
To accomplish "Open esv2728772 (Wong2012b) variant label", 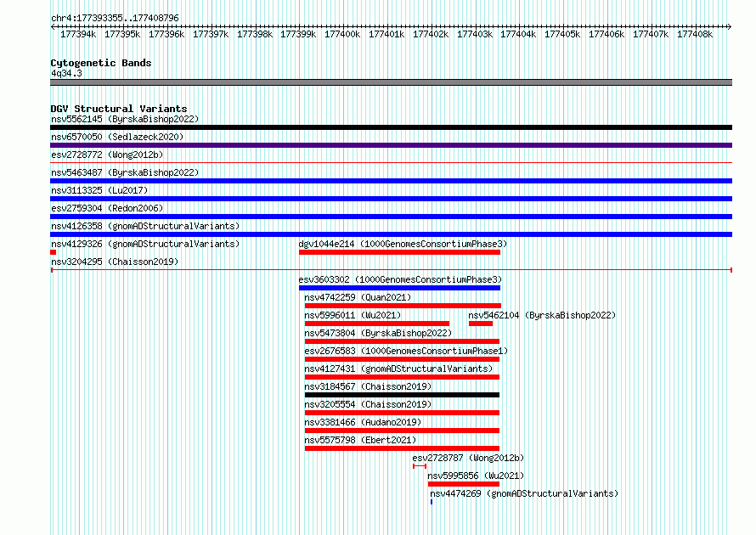I will 107,155.
